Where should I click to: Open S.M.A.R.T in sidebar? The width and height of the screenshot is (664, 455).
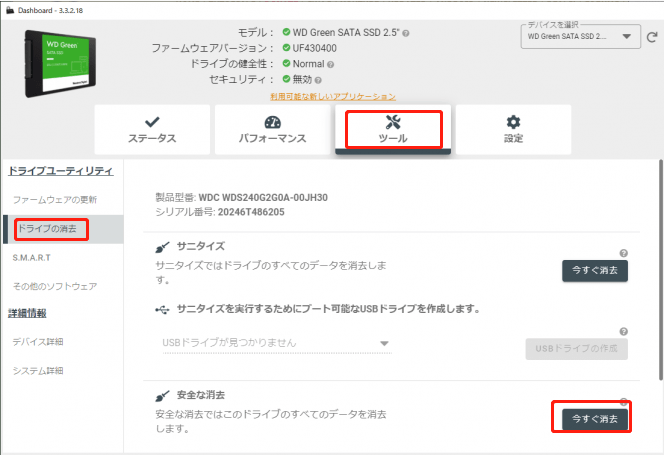tap(31, 258)
